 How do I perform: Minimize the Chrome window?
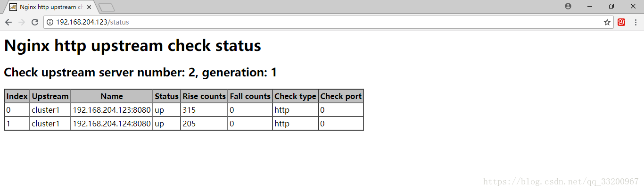point(590,7)
